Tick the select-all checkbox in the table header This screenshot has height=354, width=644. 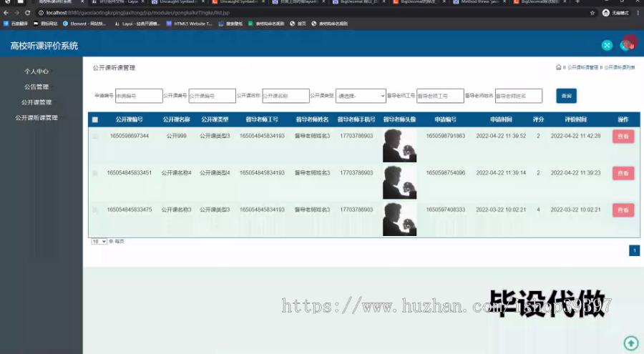pyautogui.click(x=95, y=119)
